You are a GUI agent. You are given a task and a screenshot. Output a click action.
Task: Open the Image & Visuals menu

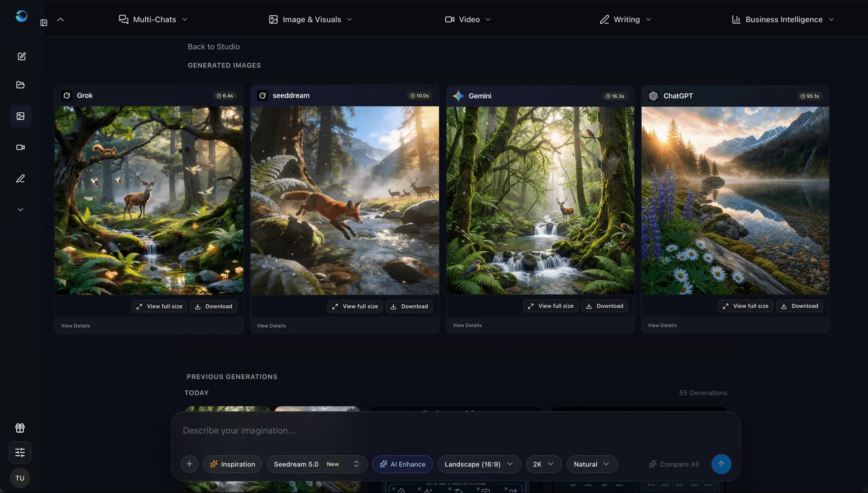311,19
